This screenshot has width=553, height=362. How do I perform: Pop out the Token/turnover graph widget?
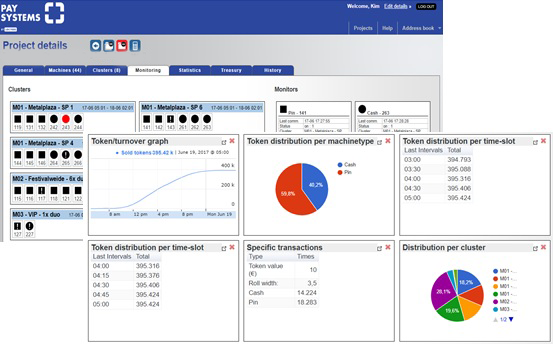pyautogui.click(x=224, y=142)
